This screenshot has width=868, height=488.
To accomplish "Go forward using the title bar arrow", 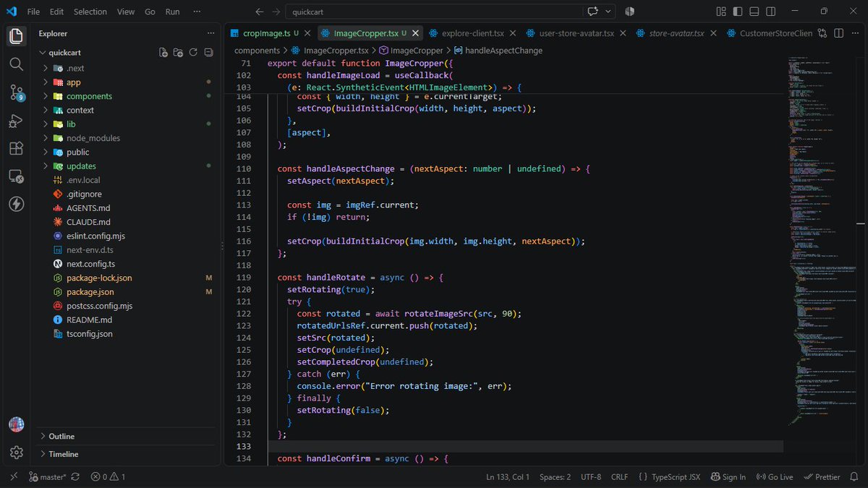I will 276,12.
